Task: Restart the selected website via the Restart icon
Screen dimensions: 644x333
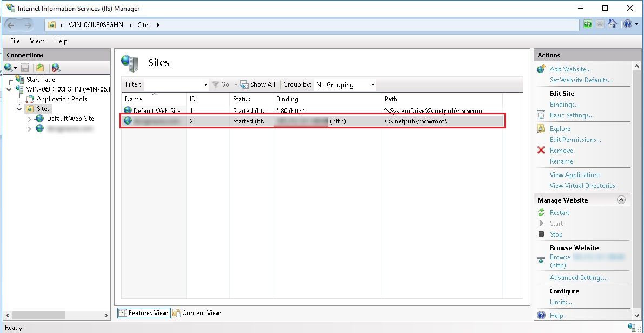Action: tap(542, 212)
